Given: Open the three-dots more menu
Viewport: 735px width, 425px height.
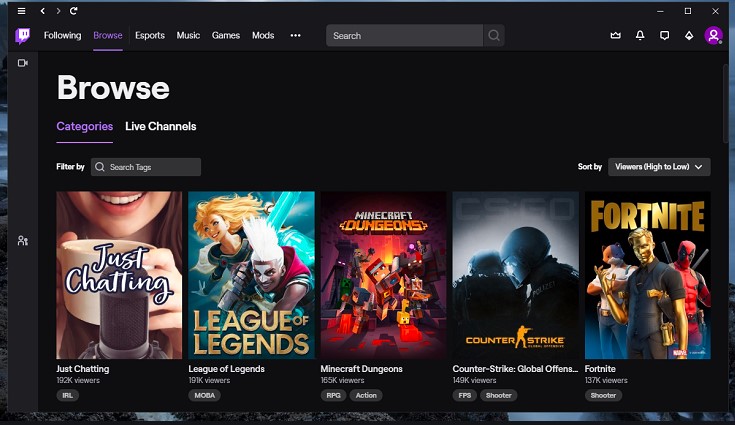Looking at the screenshot, I should [x=295, y=36].
